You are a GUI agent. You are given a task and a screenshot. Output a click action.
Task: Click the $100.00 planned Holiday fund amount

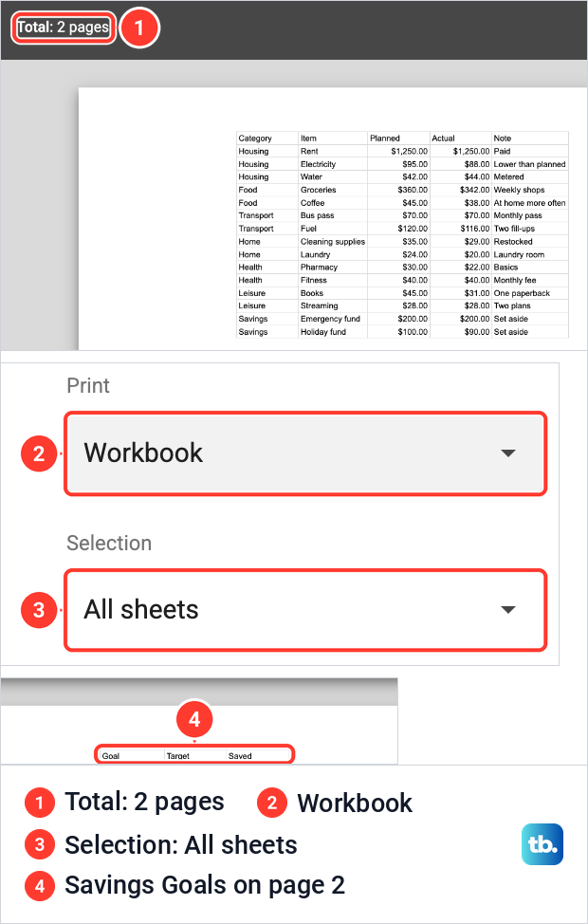point(413,332)
